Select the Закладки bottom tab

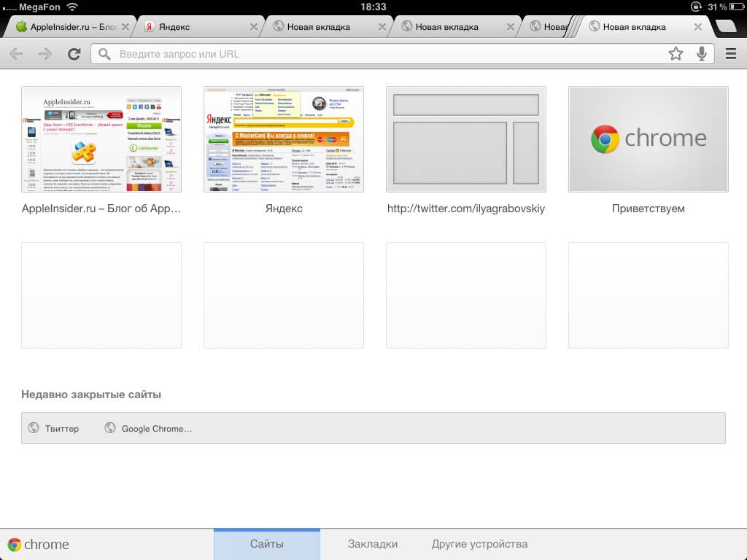373,544
